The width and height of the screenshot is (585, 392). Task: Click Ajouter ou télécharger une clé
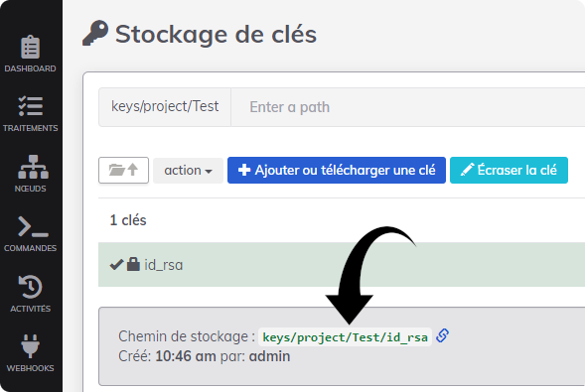point(337,171)
